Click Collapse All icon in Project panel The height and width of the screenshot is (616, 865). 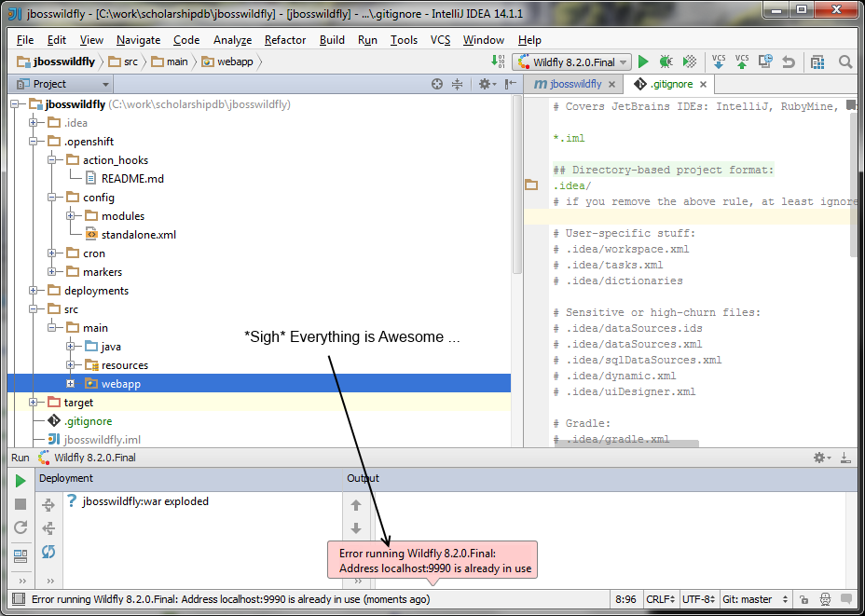click(457, 84)
